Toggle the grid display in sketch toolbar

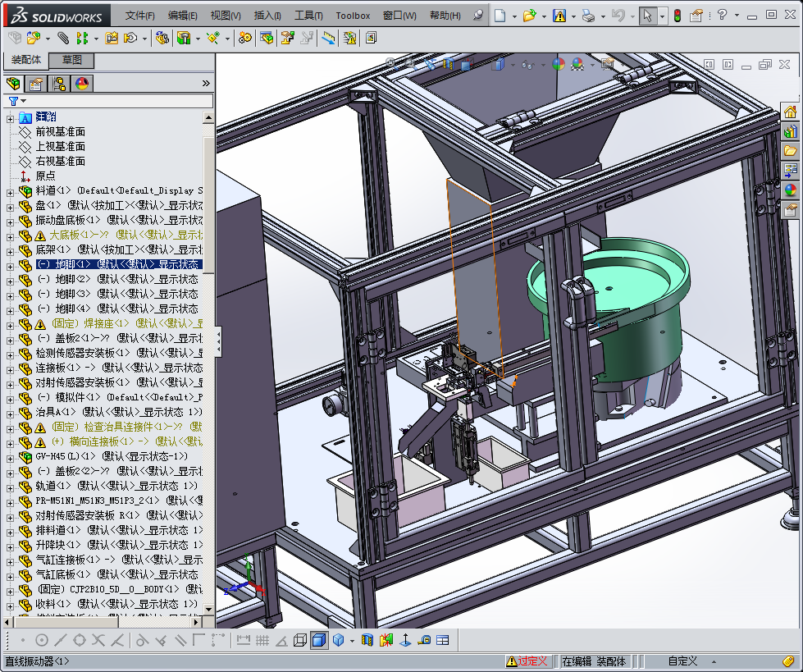(262, 640)
